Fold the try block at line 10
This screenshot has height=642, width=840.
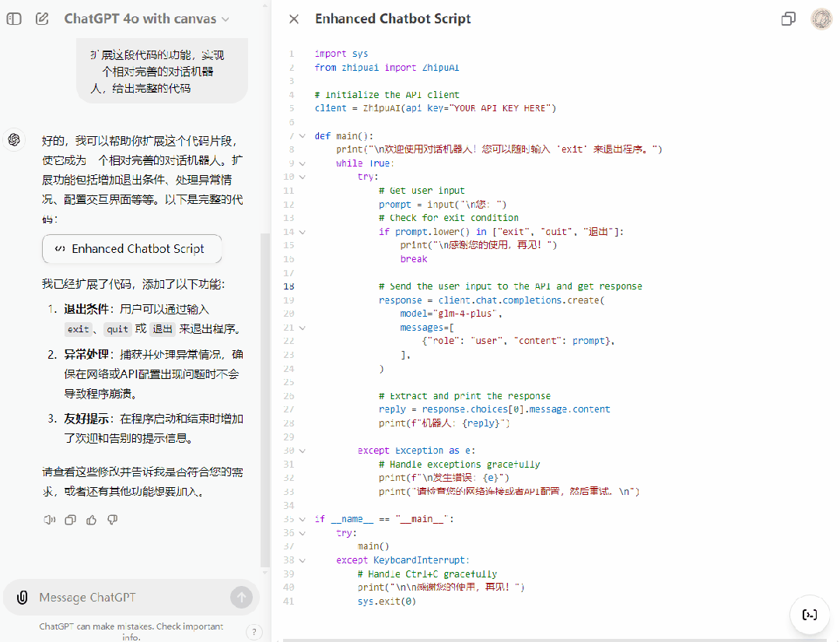[x=302, y=177]
